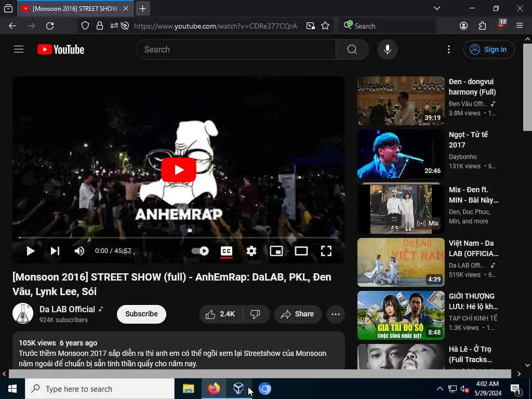Open the YouTube guide hamburger menu
The image size is (532, 399).
click(19, 49)
